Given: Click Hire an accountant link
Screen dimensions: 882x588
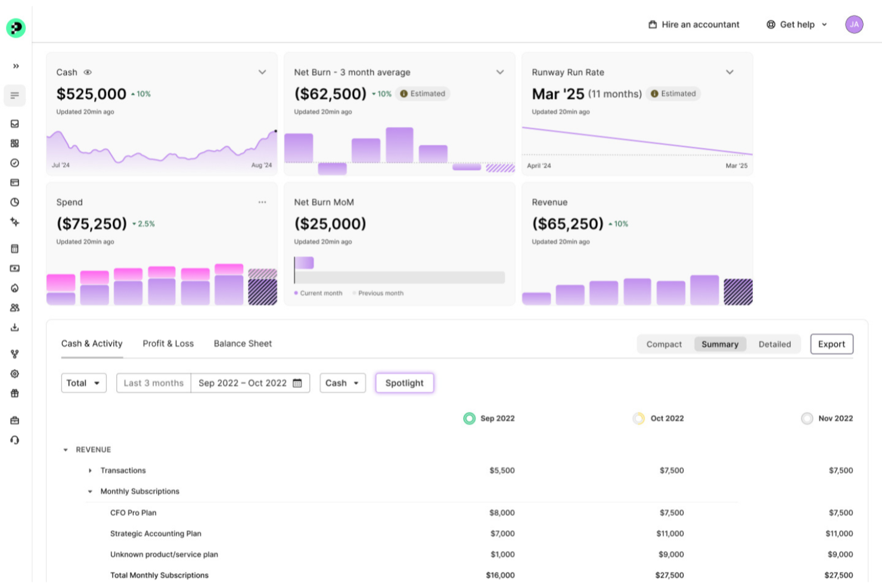Looking at the screenshot, I should coord(694,24).
